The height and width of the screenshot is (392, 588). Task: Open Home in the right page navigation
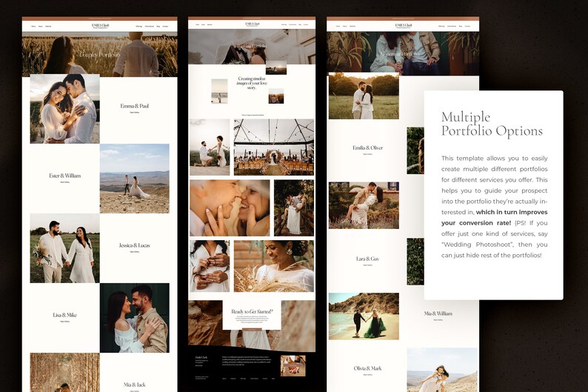click(338, 26)
